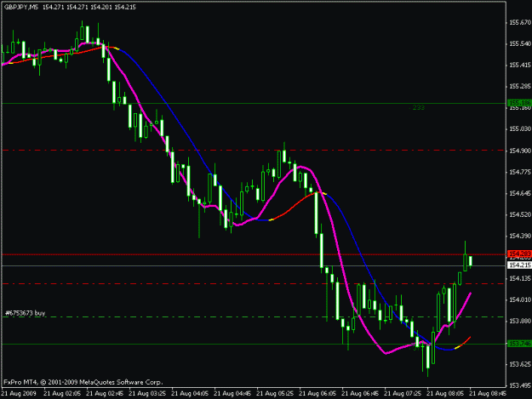532x399 pixels.
Task: Click the white 154.215 current price tag
Action: pyautogui.click(x=519, y=265)
